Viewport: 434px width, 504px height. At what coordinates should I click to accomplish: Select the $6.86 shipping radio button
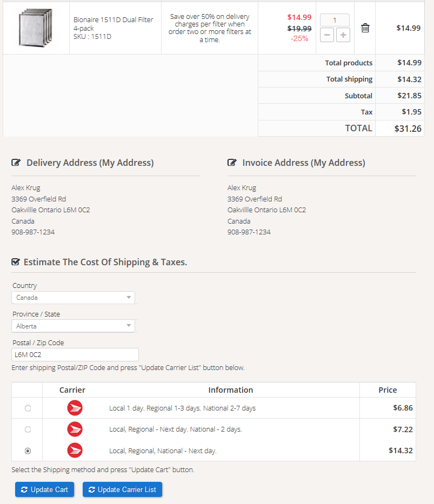coord(28,408)
